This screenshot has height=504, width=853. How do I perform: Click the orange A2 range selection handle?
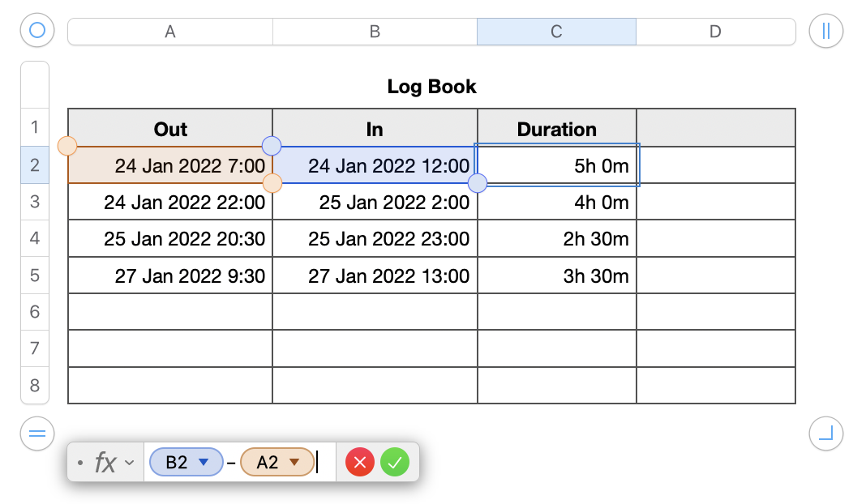pos(67,146)
